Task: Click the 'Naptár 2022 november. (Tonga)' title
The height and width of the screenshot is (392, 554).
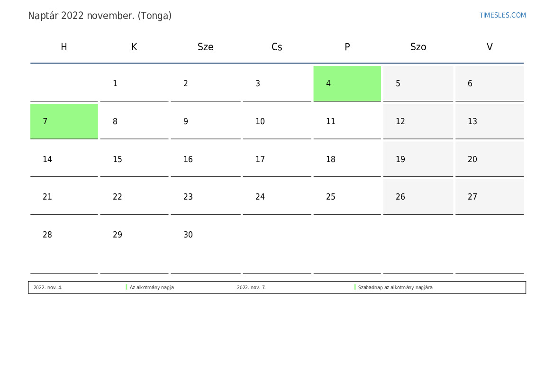Action: pyautogui.click(x=100, y=16)
